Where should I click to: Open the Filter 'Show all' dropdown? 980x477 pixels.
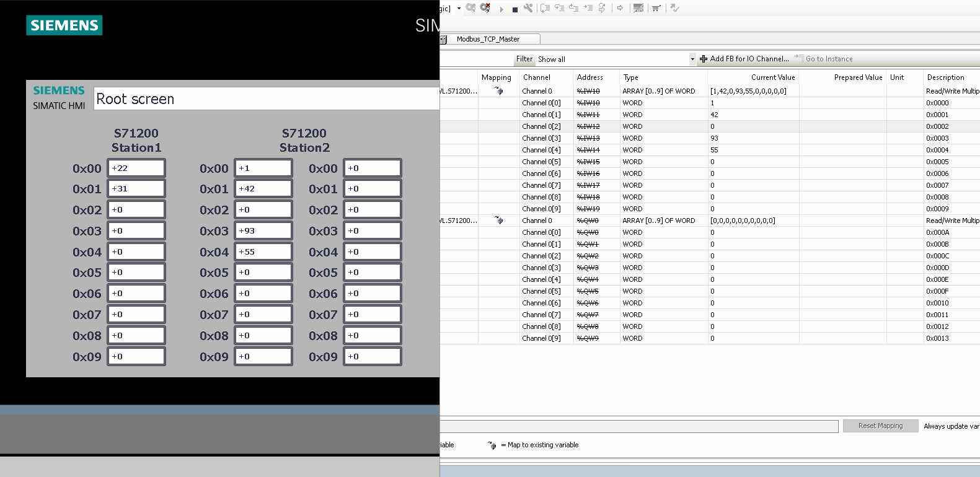point(692,59)
